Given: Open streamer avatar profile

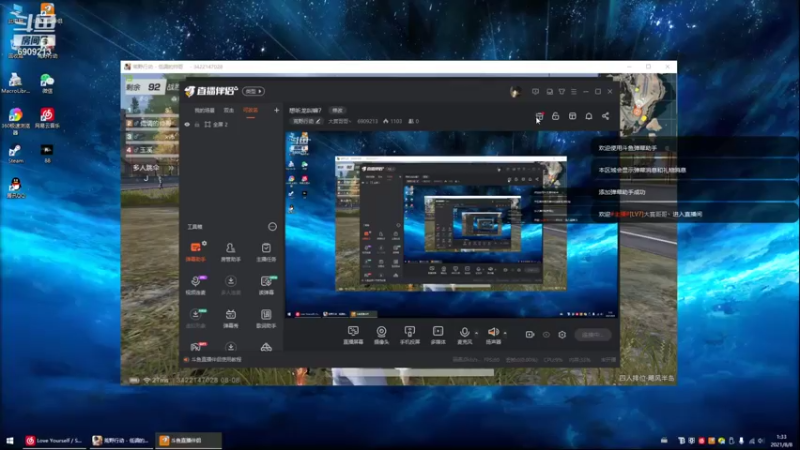Looking at the screenshot, I should 515,91.
